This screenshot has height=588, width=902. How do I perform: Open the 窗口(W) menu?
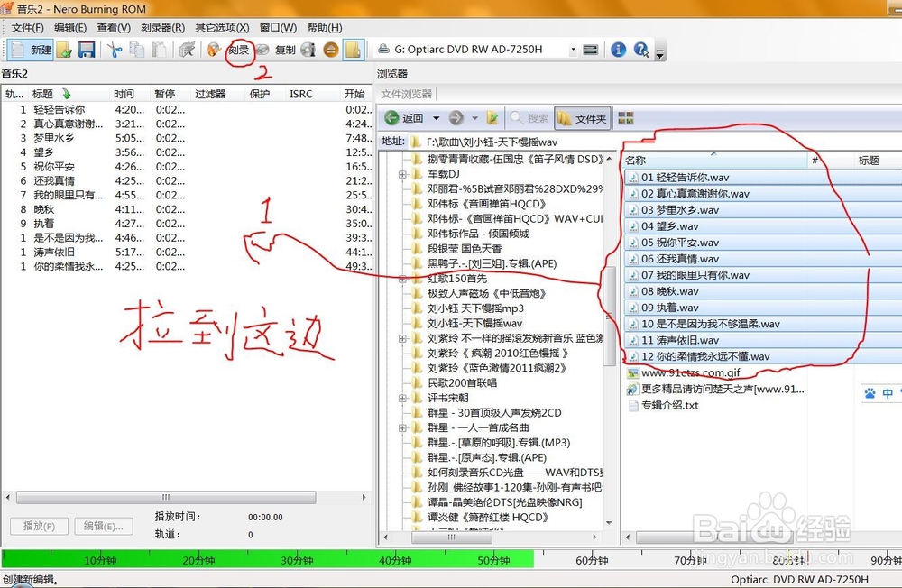coord(278,28)
